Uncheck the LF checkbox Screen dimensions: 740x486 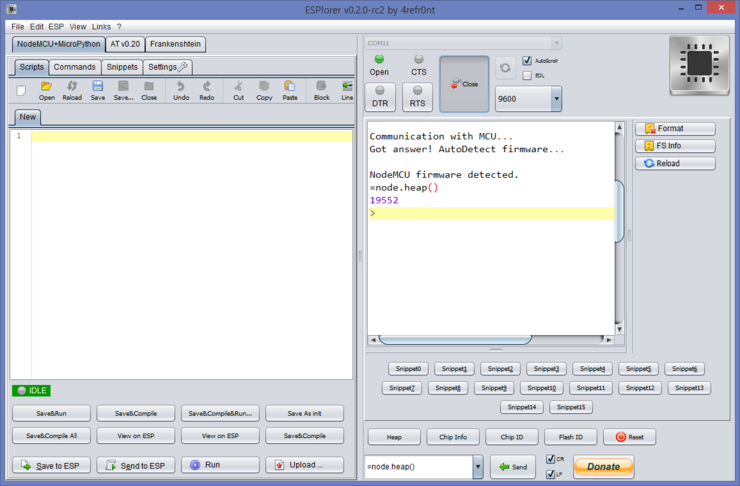(x=550, y=474)
